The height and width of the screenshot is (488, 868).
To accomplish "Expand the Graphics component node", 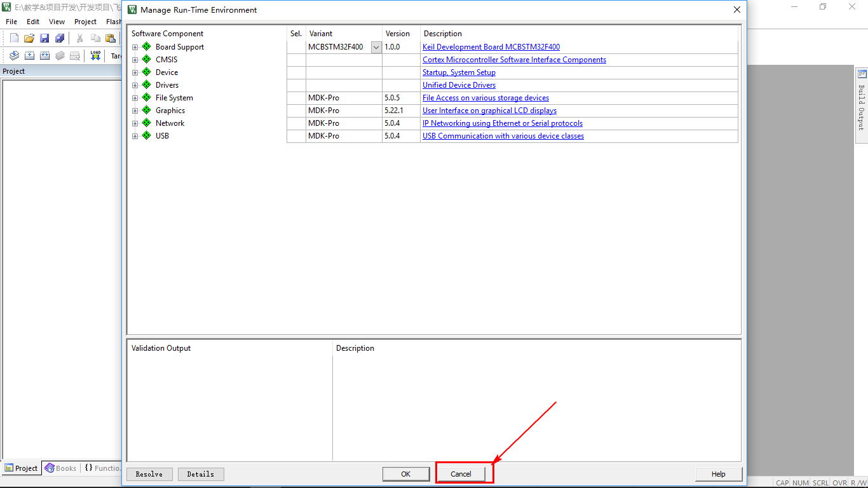I will (135, 111).
